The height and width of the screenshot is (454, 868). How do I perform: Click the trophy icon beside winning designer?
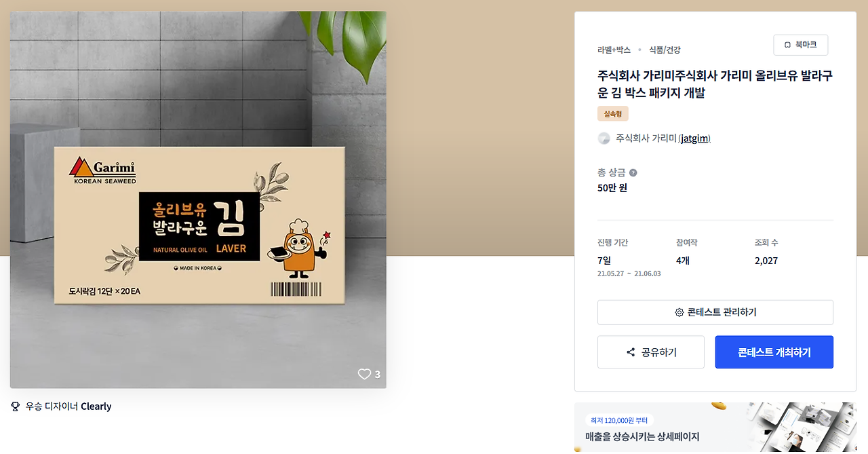click(16, 406)
